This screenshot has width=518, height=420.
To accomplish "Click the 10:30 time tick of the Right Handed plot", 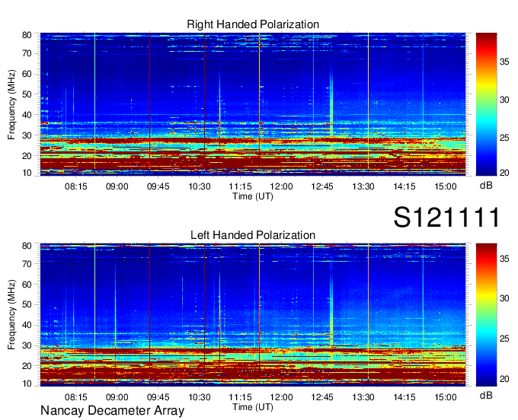I will 200,186.
